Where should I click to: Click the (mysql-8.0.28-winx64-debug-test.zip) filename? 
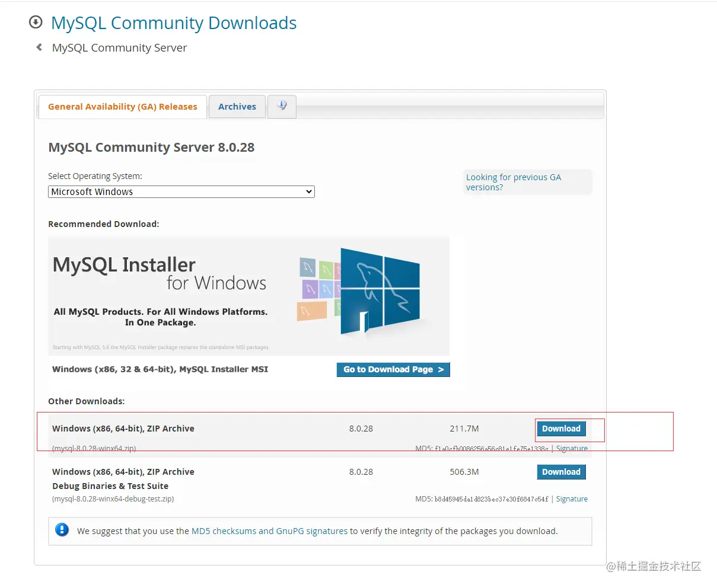(113, 499)
